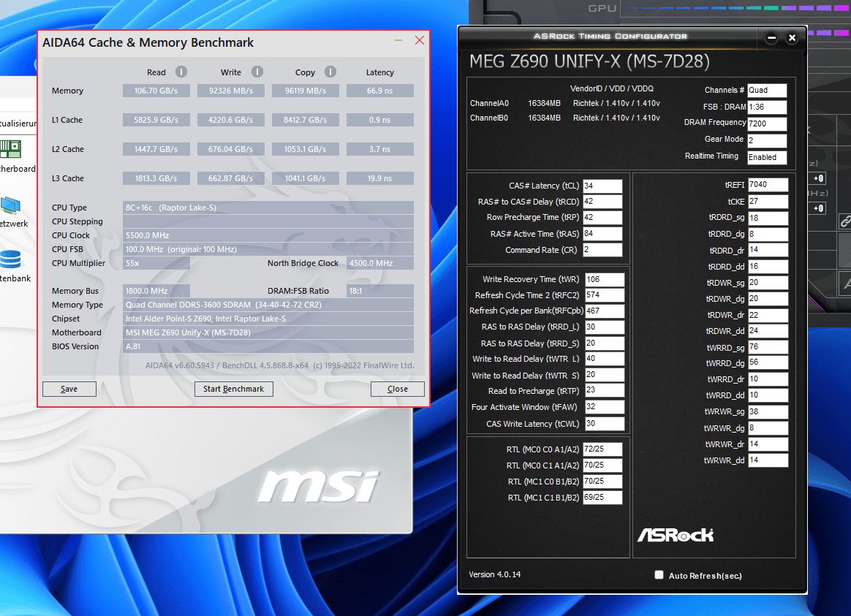Open the Netzwerk desktop icon
Image resolution: width=851 pixels, height=616 pixels.
12,211
